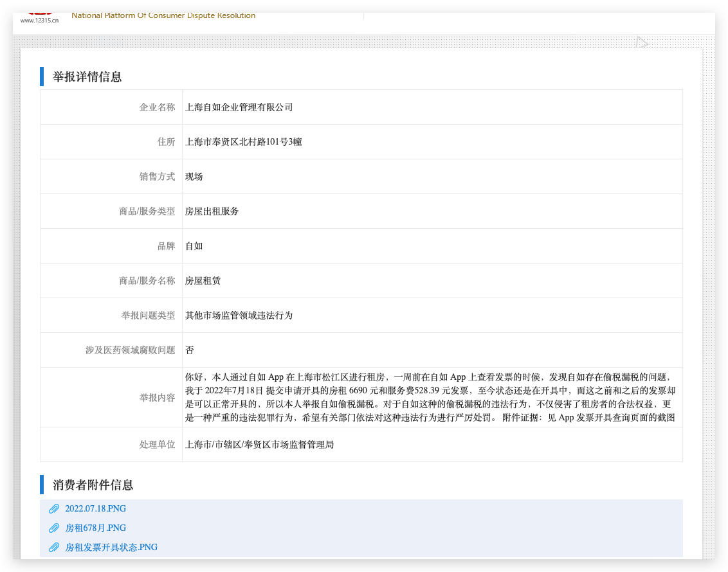Select the company name 上海自如企业管理有限公司
The image size is (728, 572).
click(x=239, y=107)
